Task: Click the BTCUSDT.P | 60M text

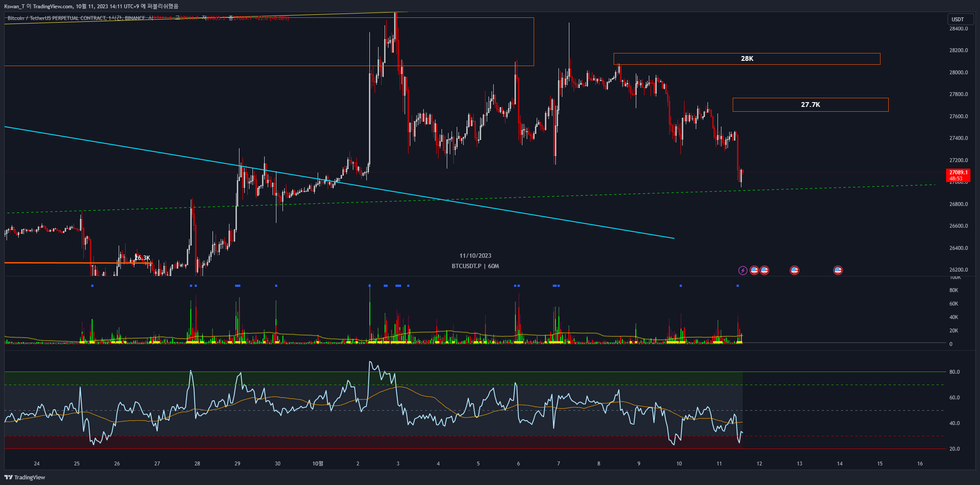Action: 475,266
